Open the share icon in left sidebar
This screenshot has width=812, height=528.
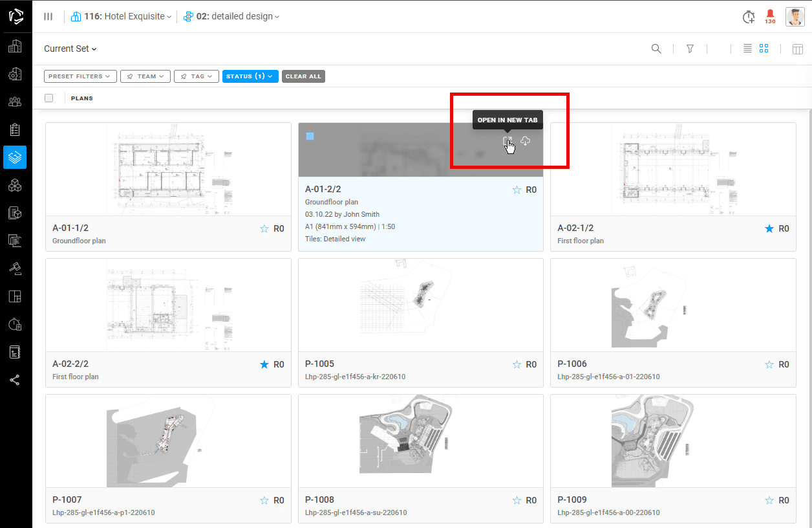[x=15, y=380]
